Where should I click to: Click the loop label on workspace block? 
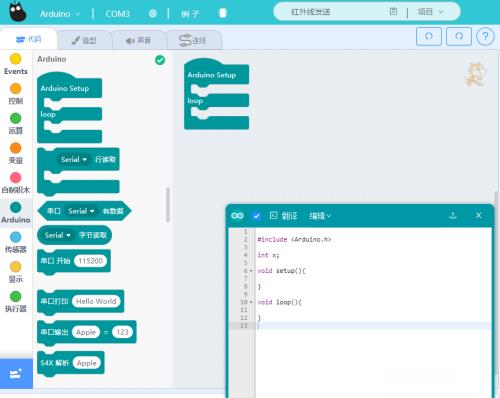pyautogui.click(x=195, y=100)
